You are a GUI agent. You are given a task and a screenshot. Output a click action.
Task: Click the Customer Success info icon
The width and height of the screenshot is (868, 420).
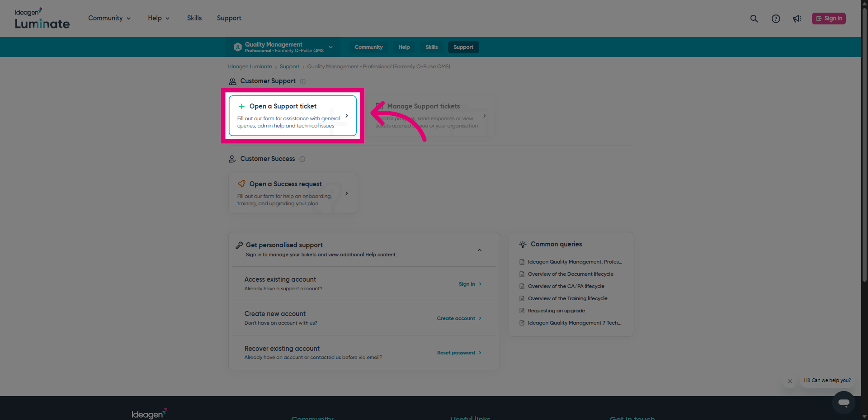click(x=302, y=159)
